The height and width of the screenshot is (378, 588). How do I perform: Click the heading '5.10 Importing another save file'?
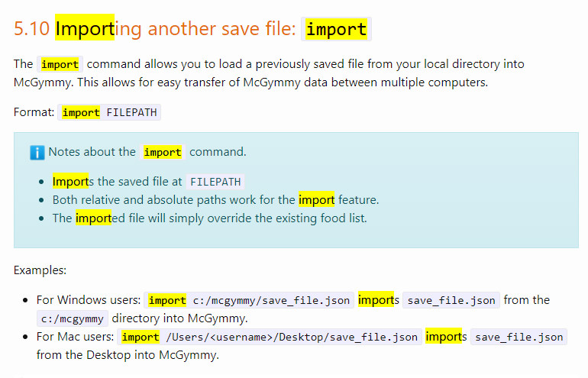tap(155, 28)
